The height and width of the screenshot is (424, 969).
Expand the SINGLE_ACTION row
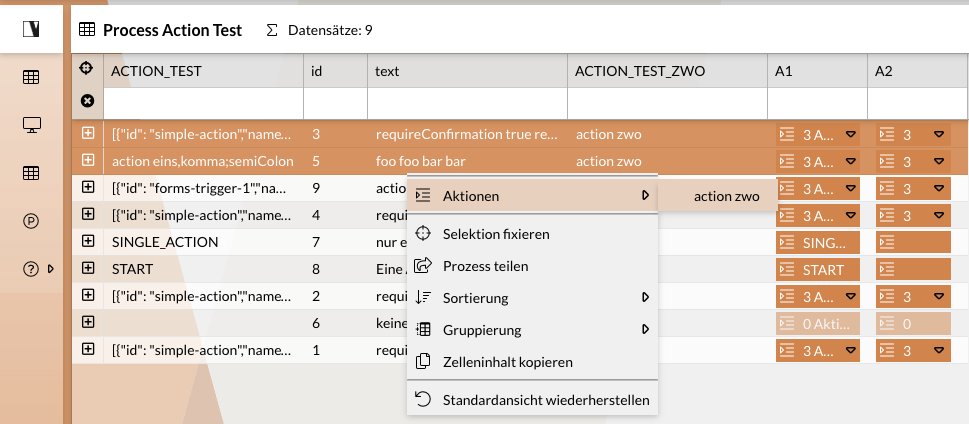(88, 242)
